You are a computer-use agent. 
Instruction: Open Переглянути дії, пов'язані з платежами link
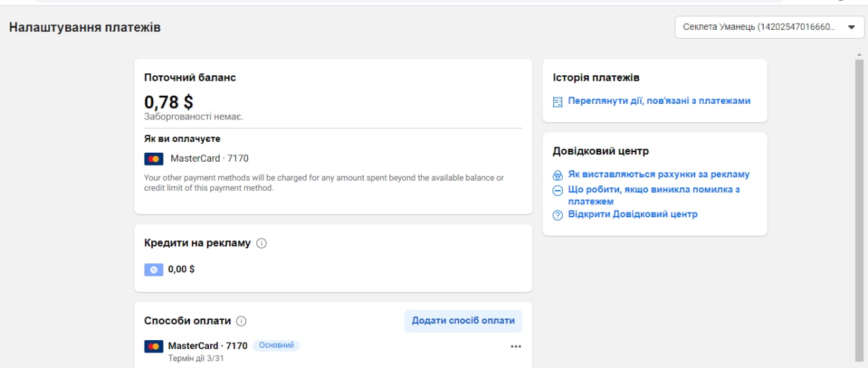[x=659, y=100]
